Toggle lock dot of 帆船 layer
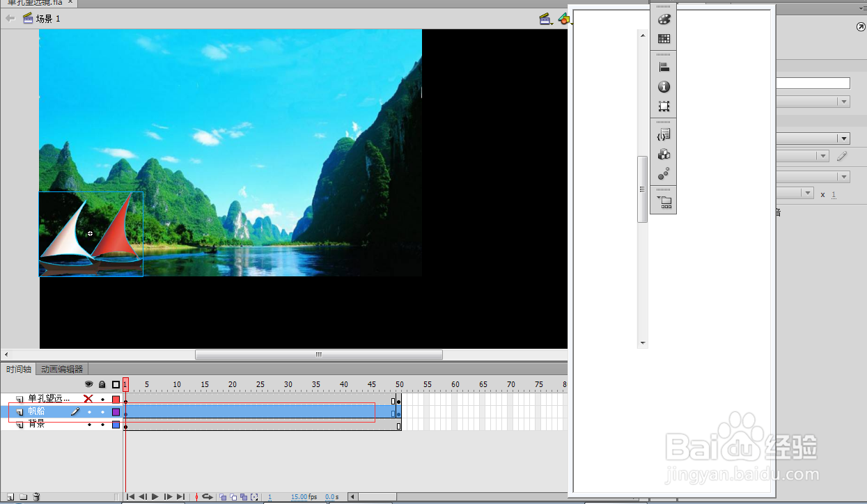This screenshot has height=504, width=867. point(102,412)
